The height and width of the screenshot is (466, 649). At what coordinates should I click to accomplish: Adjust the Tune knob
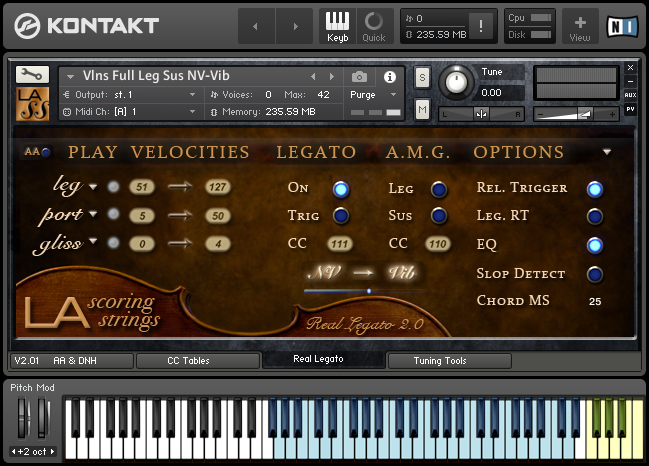(x=456, y=82)
